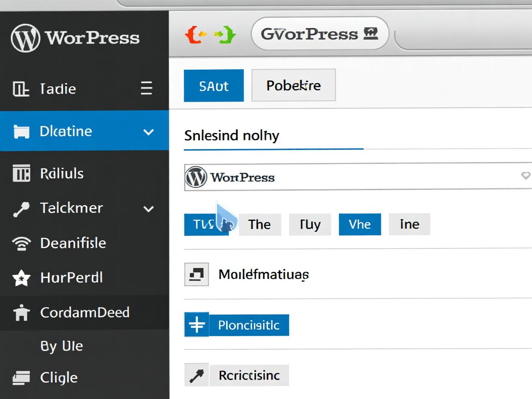This screenshot has height=399, width=532.
Task: Open the By Ule submenu item
Action: (61, 346)
